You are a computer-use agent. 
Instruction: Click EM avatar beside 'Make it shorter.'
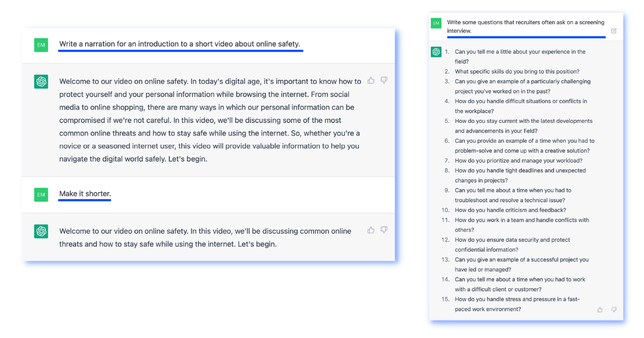coord(41,195)
